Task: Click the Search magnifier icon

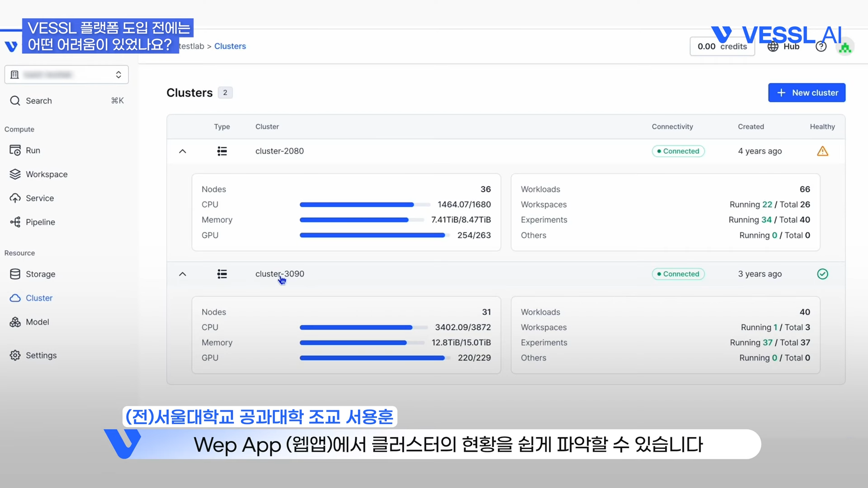Action: [15, 100]
